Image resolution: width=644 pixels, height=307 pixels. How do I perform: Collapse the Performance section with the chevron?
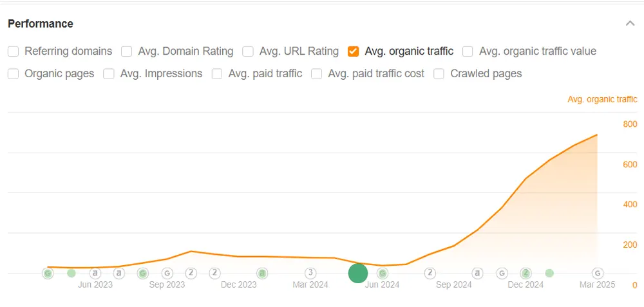630,24
